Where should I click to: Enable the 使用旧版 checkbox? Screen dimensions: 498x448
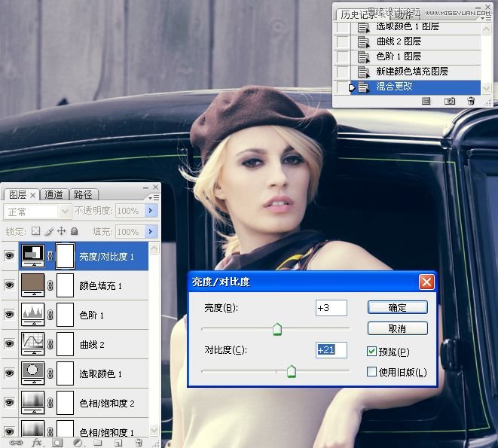[371, 372]
